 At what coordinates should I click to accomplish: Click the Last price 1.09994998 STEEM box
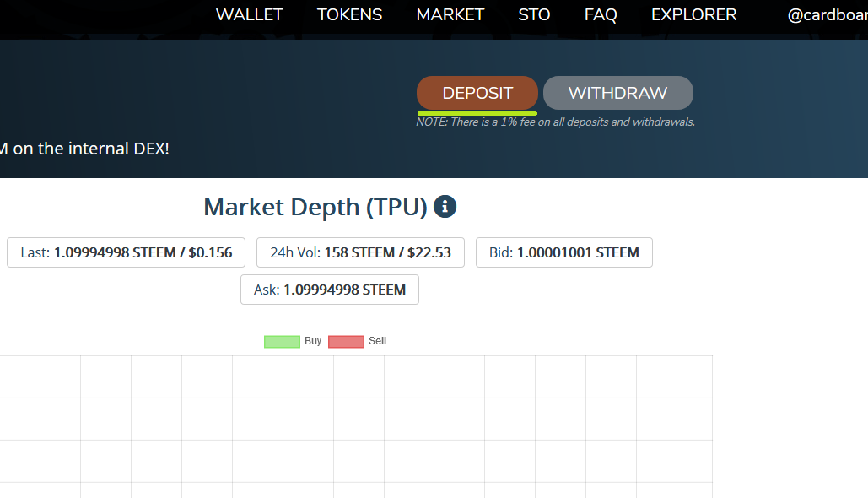click(127, 252)
